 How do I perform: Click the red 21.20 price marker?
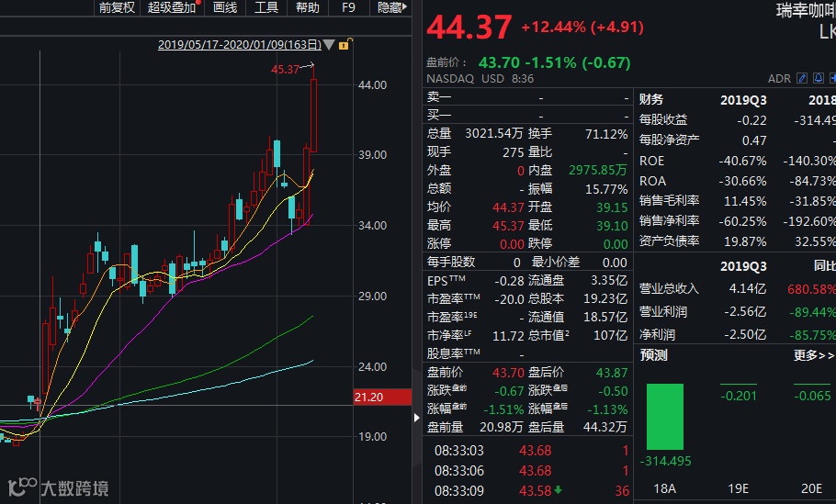click(x=382, y=397)
